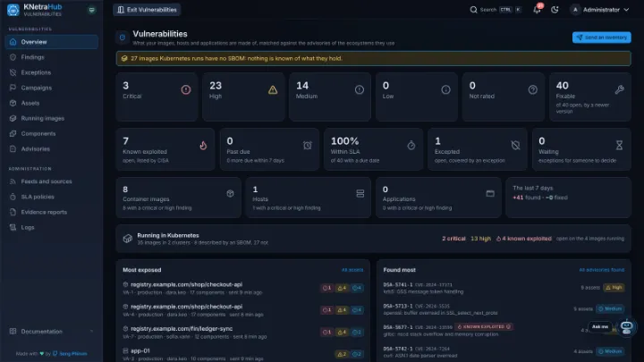The image size is (644, 362).
Task: Open the Ask me chatbot icon
Action: [626, 327]
